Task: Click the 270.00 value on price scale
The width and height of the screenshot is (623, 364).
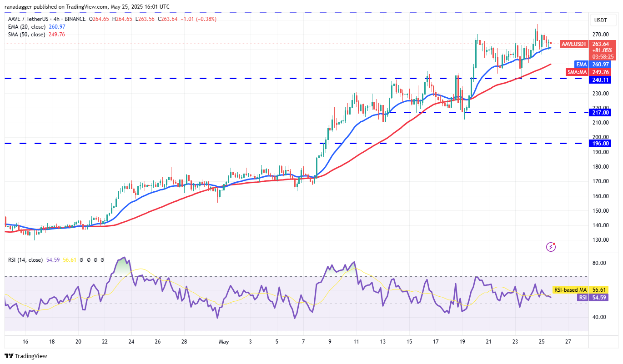Action: click(600, 34)
